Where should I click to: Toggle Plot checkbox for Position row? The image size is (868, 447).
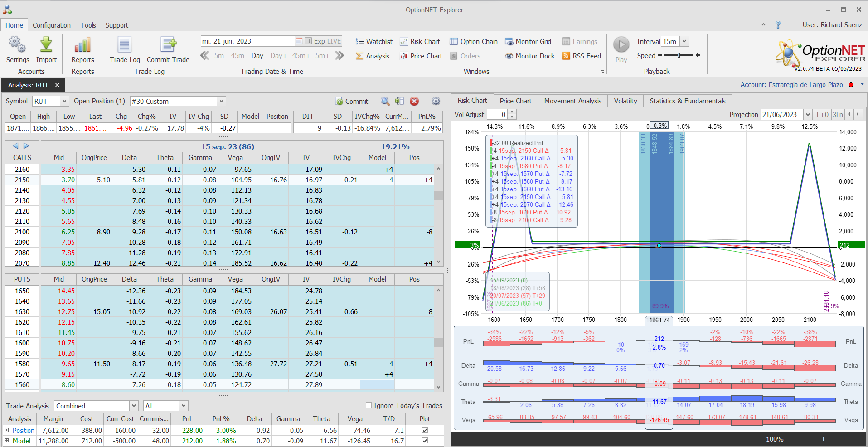[425, 430]
